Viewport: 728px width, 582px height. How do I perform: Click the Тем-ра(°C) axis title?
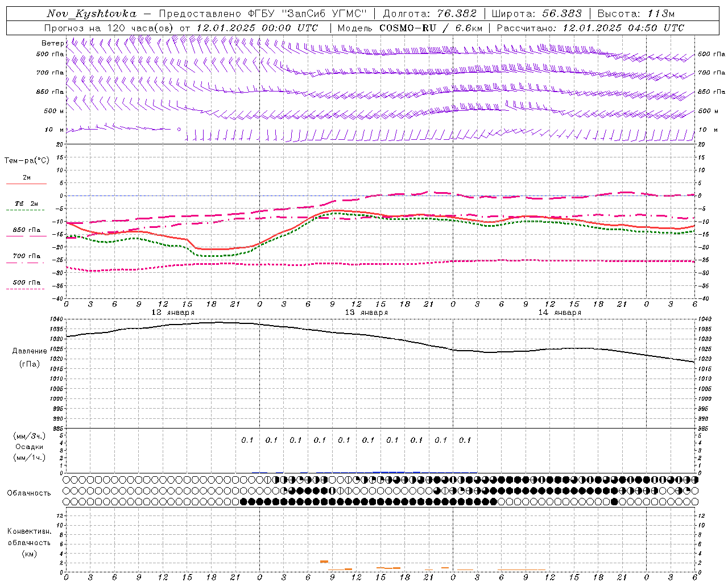[x=27, y=161]
